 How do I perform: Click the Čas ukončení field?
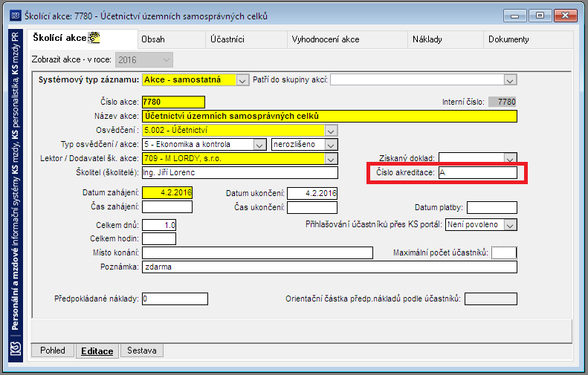[x=312, y=207]
